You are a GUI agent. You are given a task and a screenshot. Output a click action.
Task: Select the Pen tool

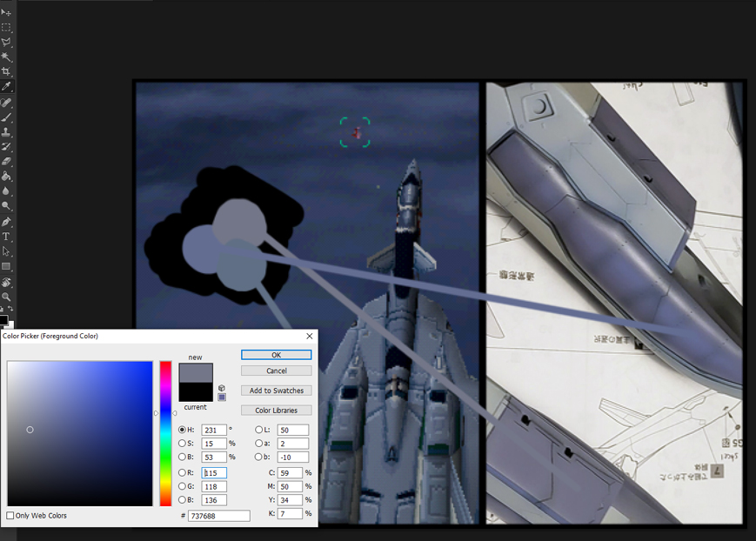tap(6, 222)
